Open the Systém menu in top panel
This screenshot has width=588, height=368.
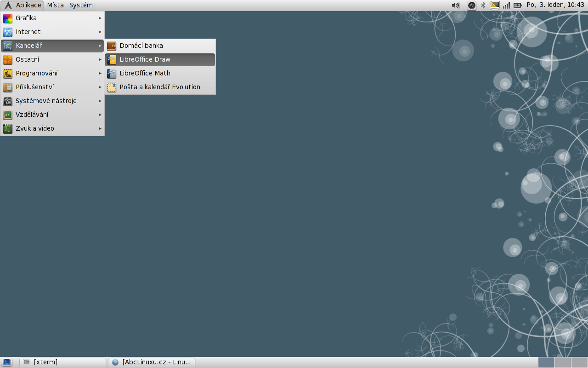pos(81,6)
